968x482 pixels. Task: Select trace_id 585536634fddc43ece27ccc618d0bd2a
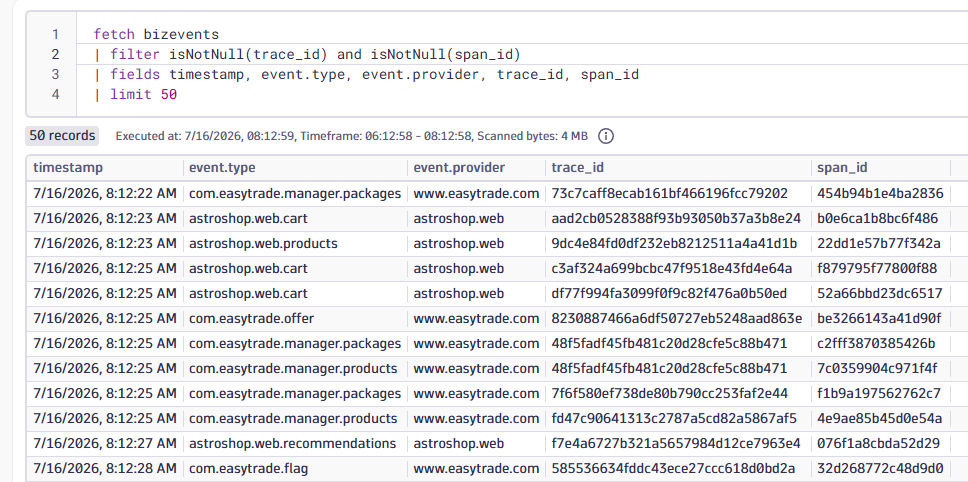click(675, 469)
